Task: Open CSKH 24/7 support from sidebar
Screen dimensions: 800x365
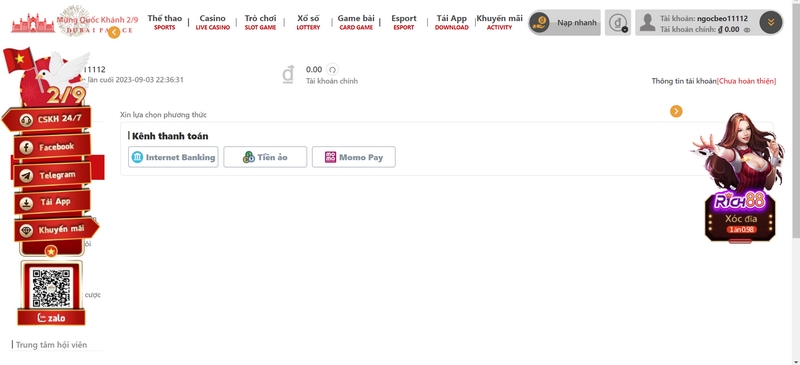Action: 47,119
